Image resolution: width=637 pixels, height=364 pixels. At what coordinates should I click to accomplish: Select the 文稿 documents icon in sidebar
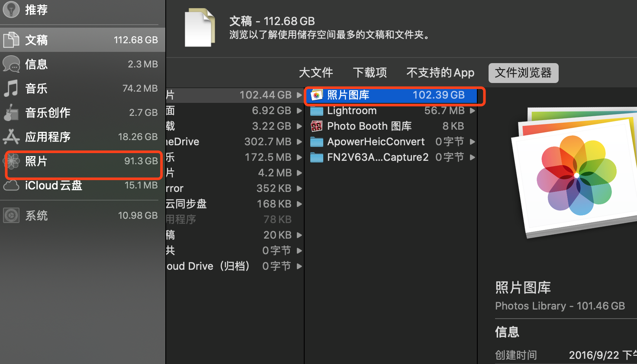click(11, 40)
